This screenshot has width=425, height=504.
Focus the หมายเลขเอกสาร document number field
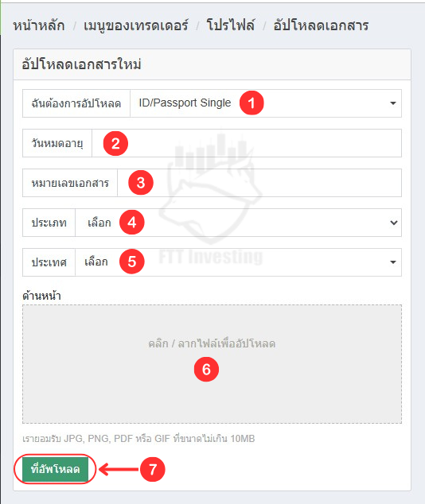click(259, 183)
